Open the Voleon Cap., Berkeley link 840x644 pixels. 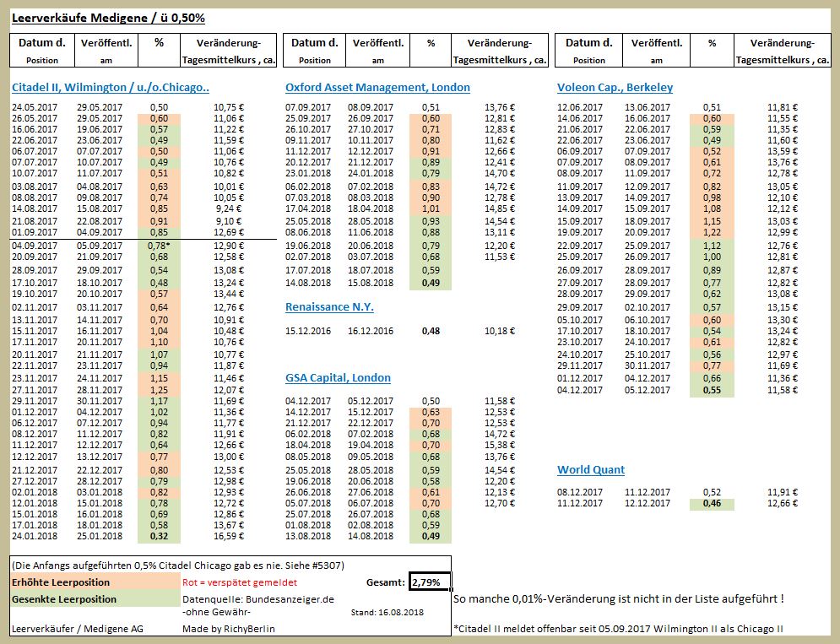tap(615, 87)
